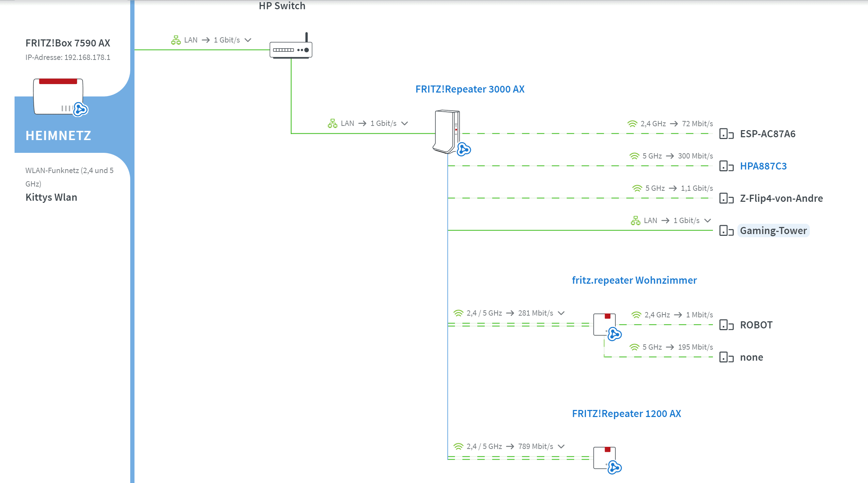Screen dimensions: 868x483
Task: Open the HPA887C3 device link
Action: click(763, 166)
